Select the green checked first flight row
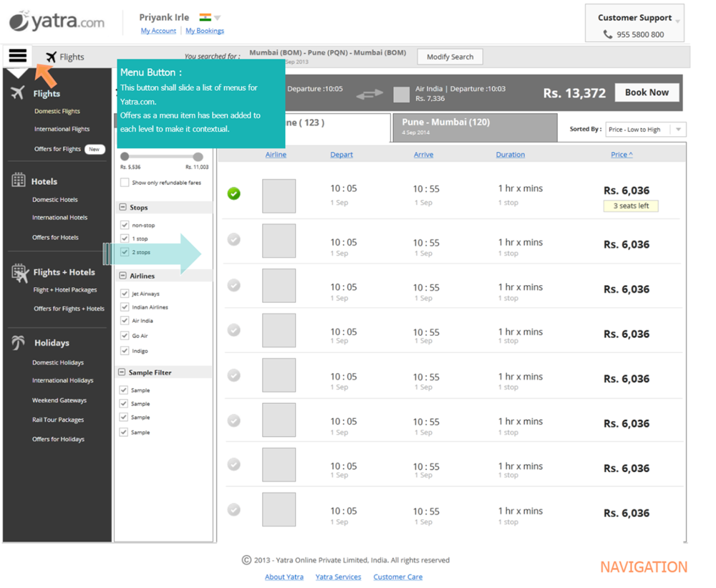 (234, 193)
